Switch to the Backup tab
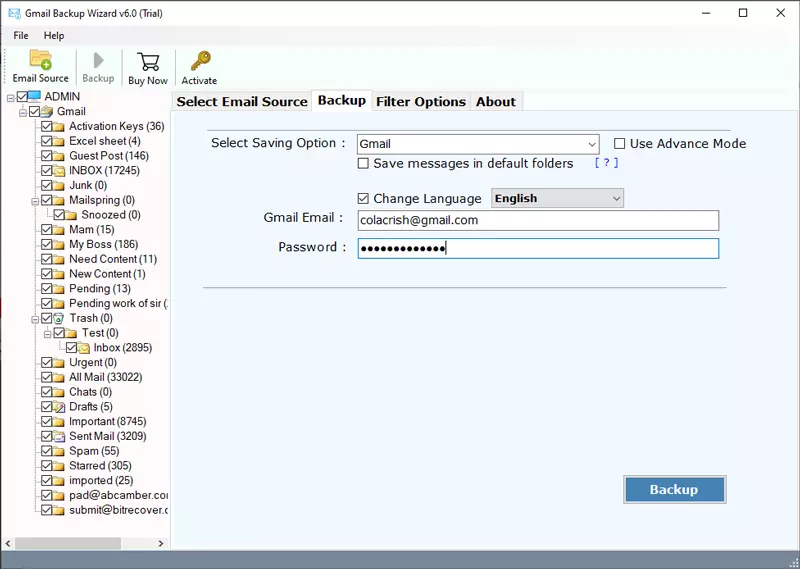This screenshot has height=569, width=800. pos(342,101)
